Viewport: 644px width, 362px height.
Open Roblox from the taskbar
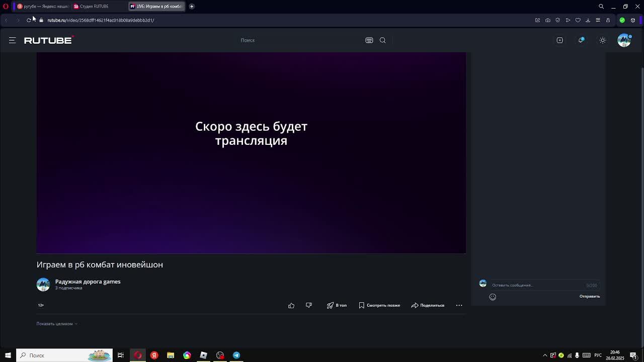(203, 355)
